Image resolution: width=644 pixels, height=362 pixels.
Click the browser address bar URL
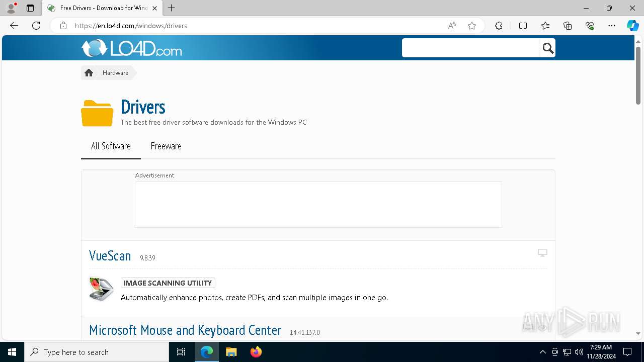[x=131, y=26]
